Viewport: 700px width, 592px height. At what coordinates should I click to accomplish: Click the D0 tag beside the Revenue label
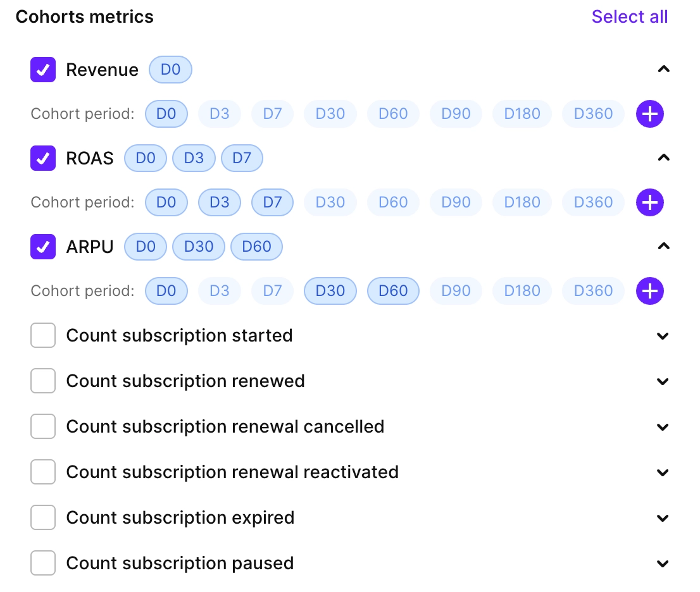[170, 70]
